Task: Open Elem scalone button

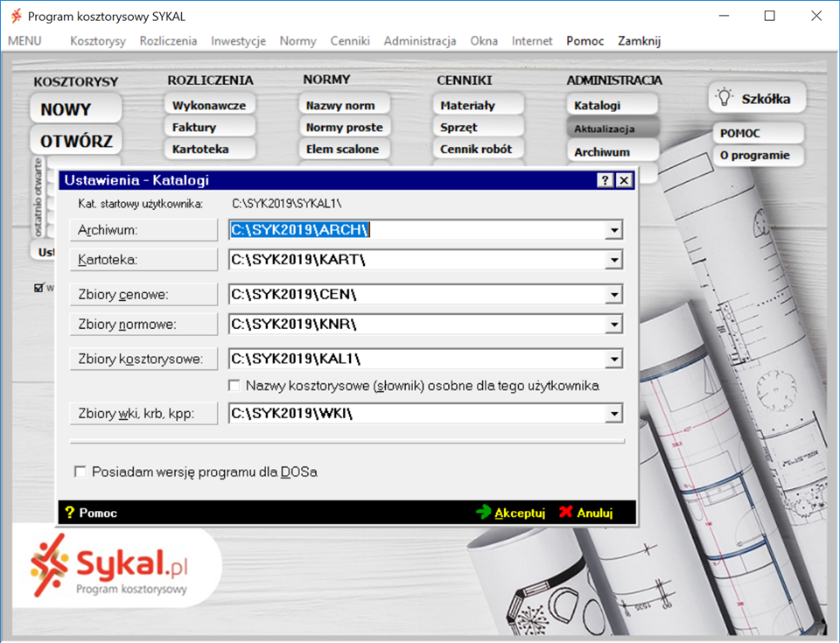Action: point(345,149)
